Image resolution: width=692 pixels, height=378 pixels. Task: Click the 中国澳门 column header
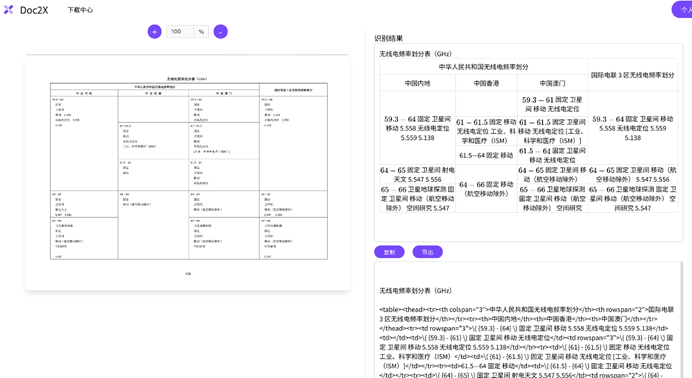552,83
